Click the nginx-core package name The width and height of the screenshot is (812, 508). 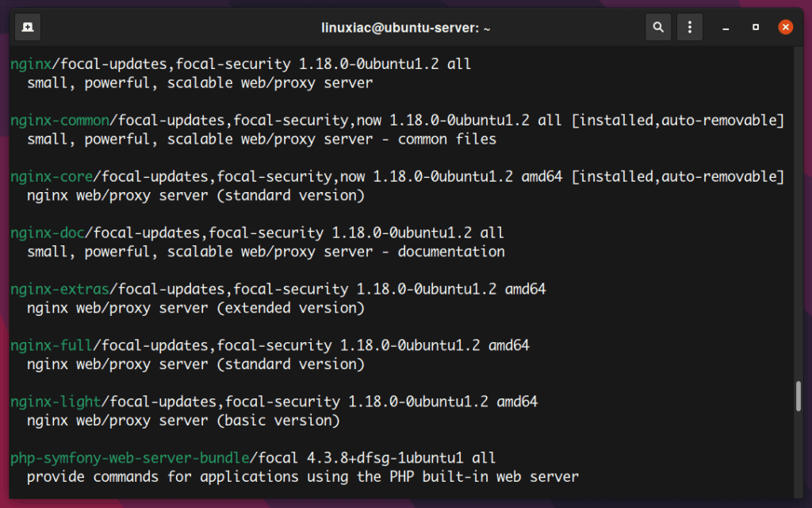point(52,177)
